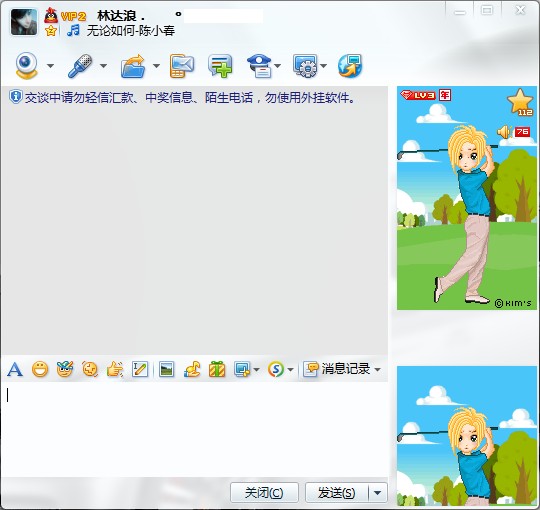The height and width of the screenshot is (510, 540).
Task: Expand the screen capture options dropdown
Action: point(256,370)
